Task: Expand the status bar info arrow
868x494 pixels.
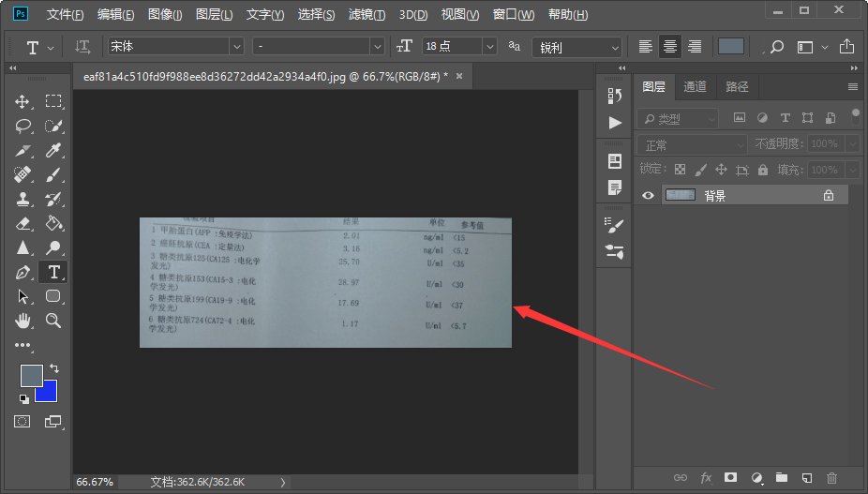Action: point(283,483)
